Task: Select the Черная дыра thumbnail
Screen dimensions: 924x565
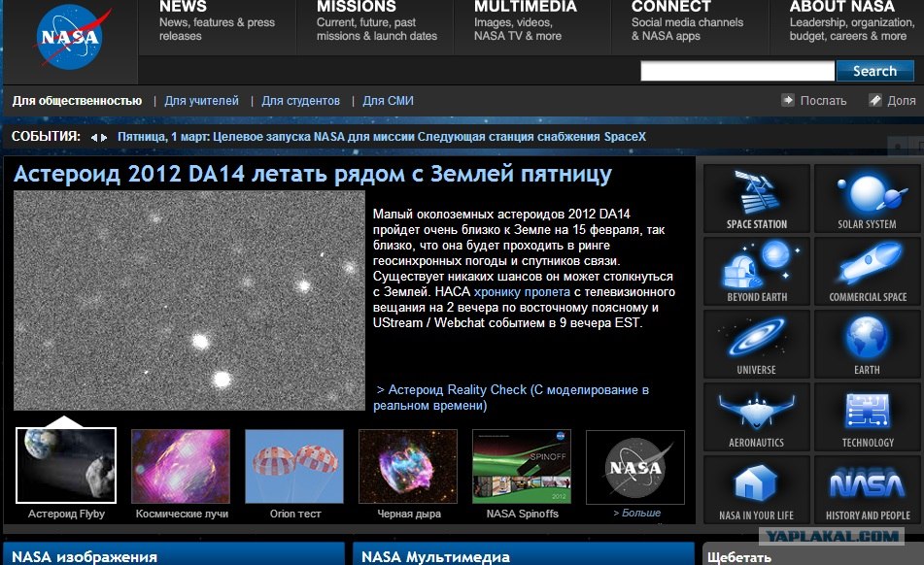Action: 408,466
